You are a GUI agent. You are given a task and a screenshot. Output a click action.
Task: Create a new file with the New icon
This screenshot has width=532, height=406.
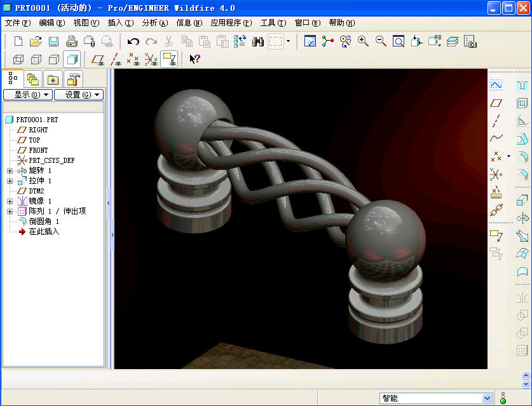point(18,41)
